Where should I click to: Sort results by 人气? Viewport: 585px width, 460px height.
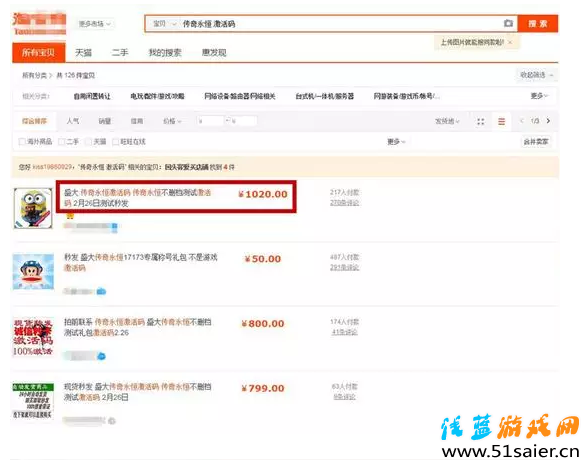coord(73,121)
